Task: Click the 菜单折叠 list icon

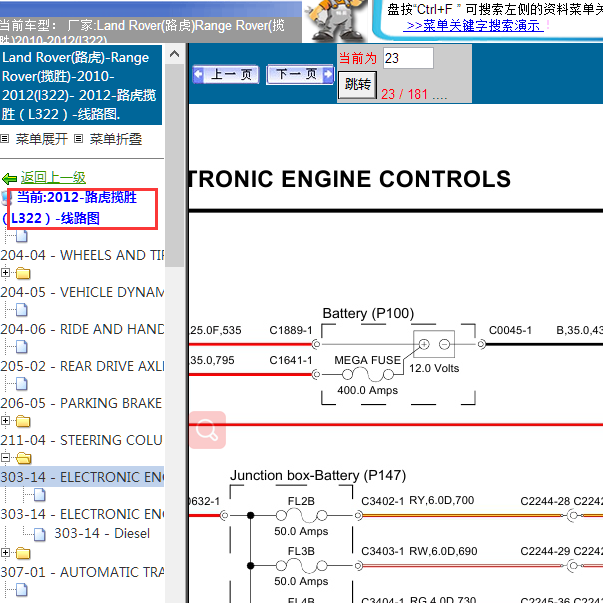Action: point(78,138)
